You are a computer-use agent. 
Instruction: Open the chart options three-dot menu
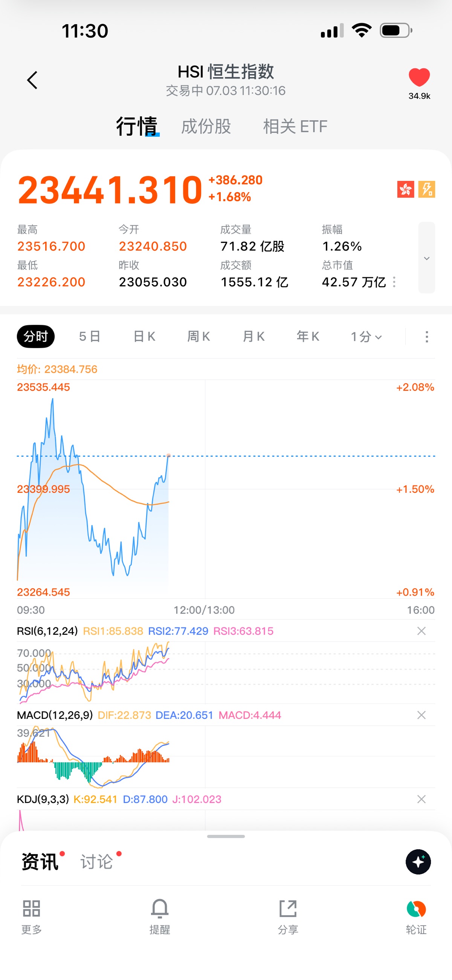click(x=426, y=337)
